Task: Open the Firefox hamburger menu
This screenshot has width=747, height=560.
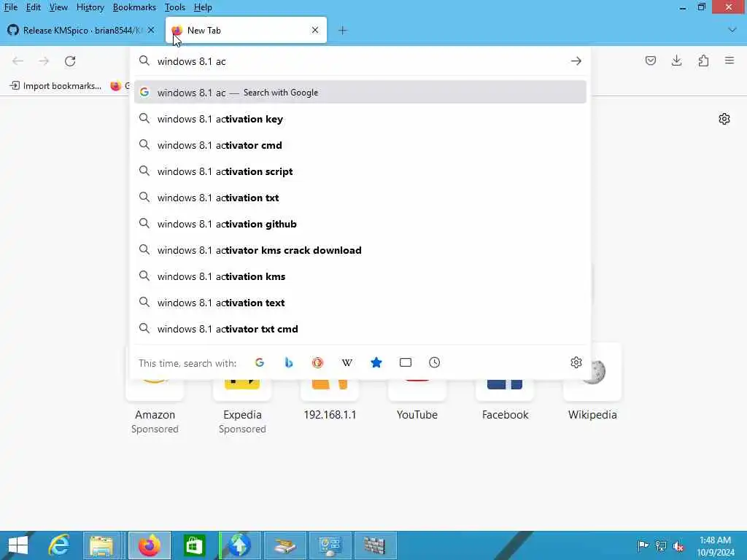Action: tap(729, 61)
